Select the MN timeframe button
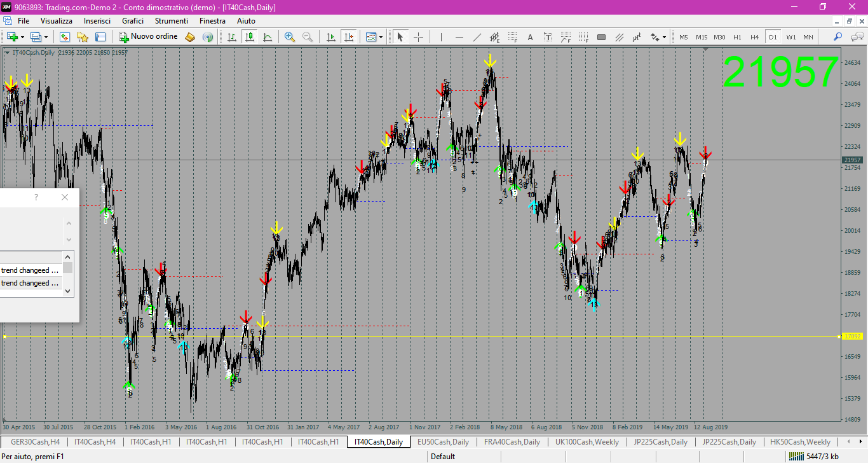The image size is (868, 463). click(x=808, y=37)
